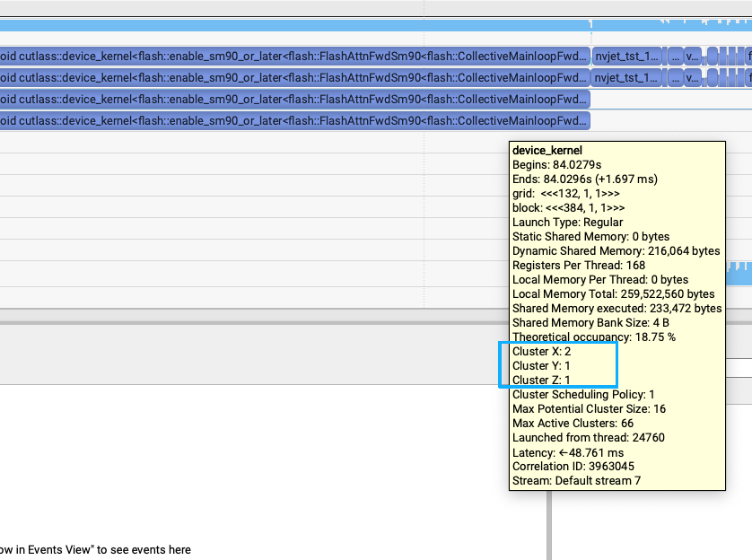Grab the horizontal splitter below the timeline rows
Viewport: 752px width, 560px height.
[269, 311]
